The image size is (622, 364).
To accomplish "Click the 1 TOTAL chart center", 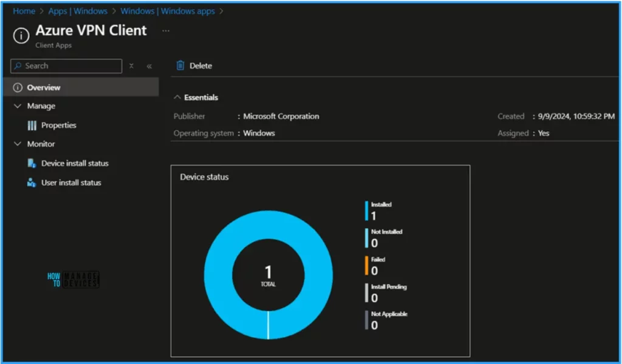I will (268, 275).
